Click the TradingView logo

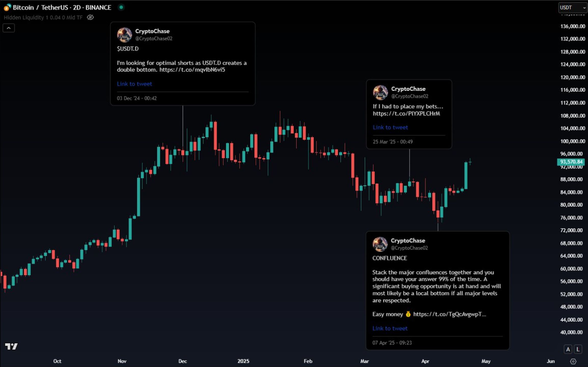pos(11,346)
